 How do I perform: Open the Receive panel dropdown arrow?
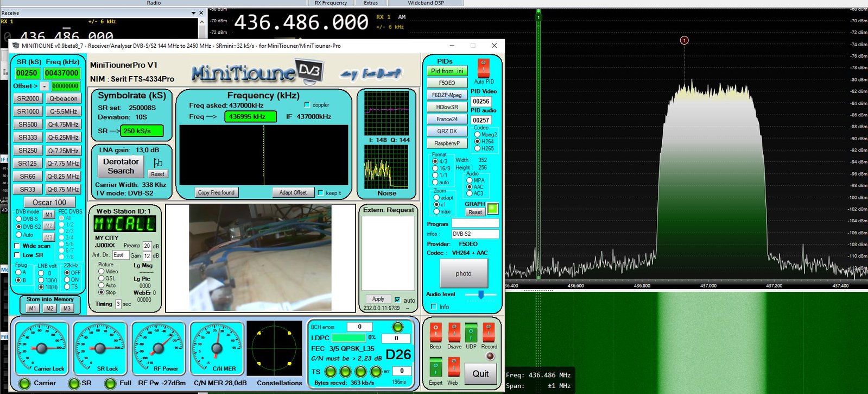(193, 13)
